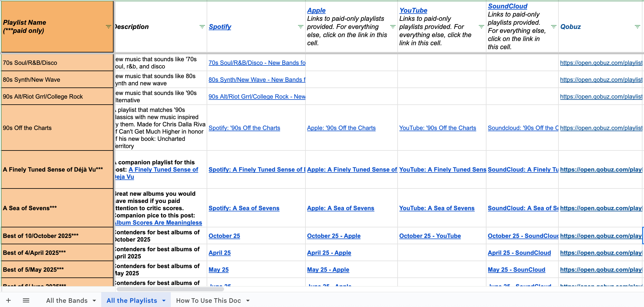
Task: Expand All the Bands tab menu arrow
Action: coord(94,301)
